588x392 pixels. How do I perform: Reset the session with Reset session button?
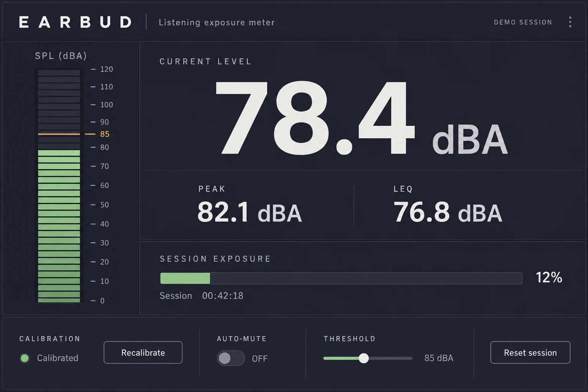coord(530,353)
